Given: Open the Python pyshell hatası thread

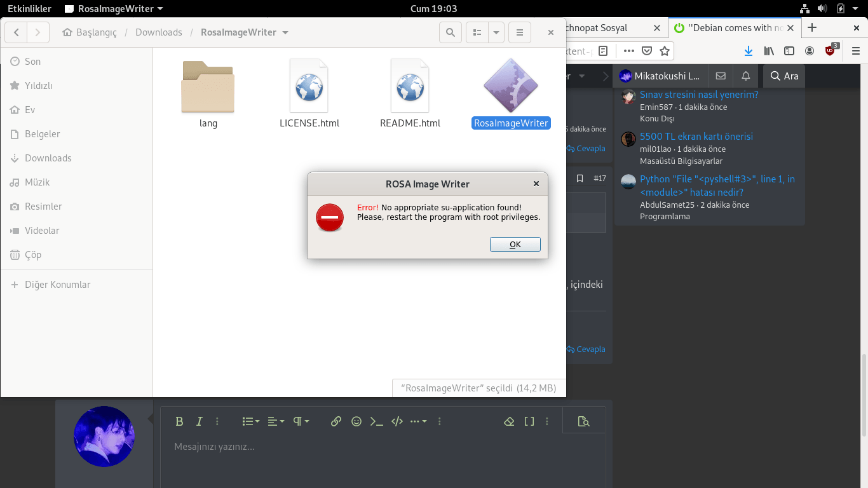Looking at the screenshot, I should tap(717, 186).
